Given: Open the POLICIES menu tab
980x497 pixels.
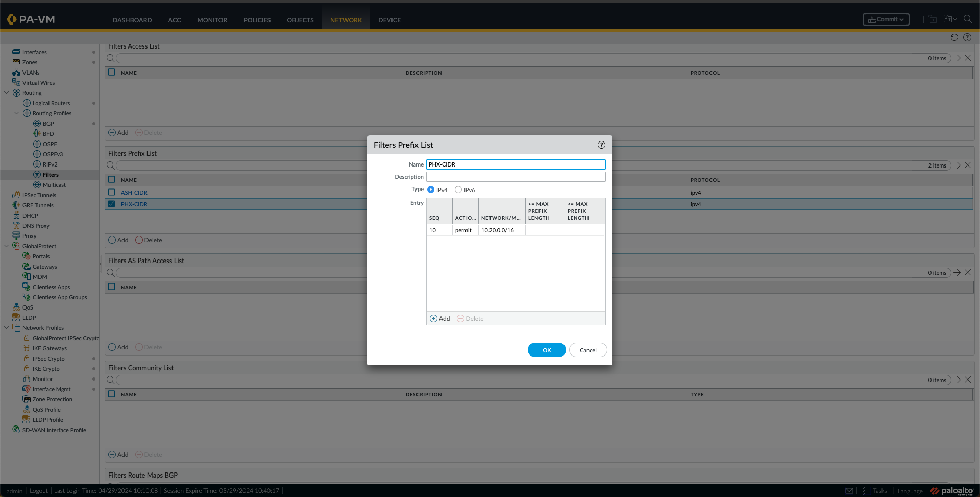Looking at the screenshot, I should coord(257,20).
